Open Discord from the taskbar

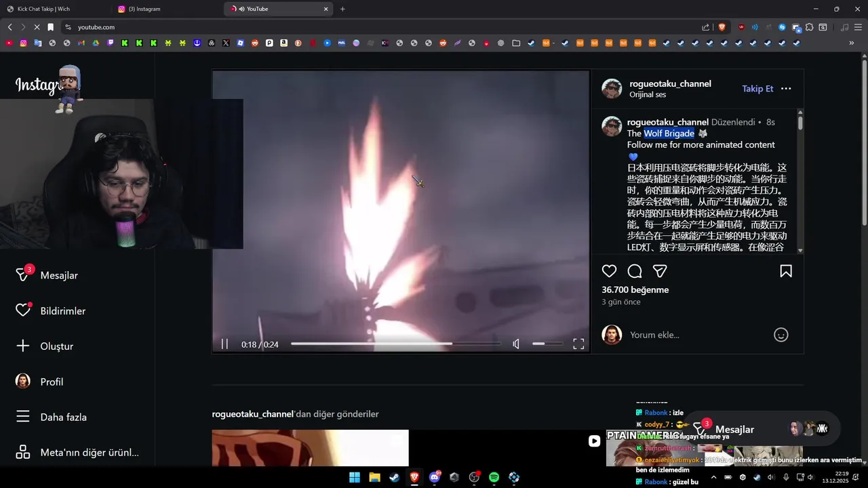pos(435,477)
